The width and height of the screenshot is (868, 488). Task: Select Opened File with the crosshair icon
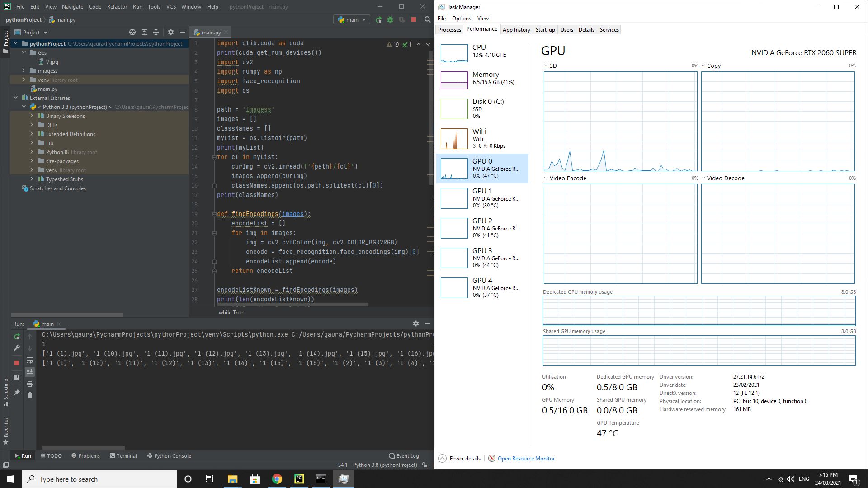pos(132,32)
